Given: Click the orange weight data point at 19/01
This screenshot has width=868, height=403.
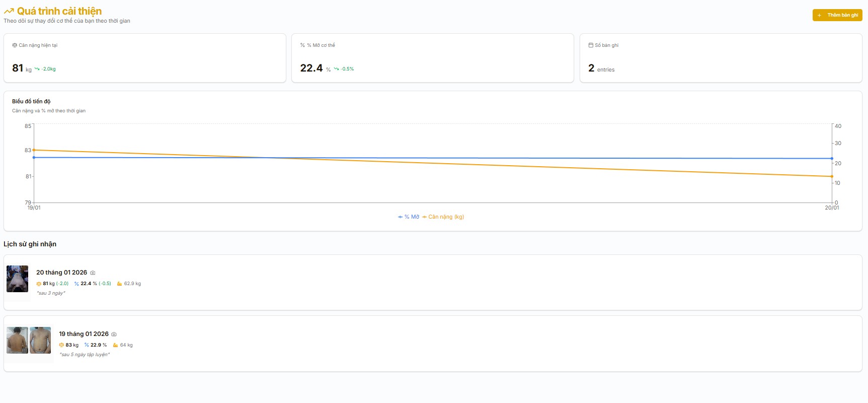Looking at the screenshot, I should tap(34, 150).
